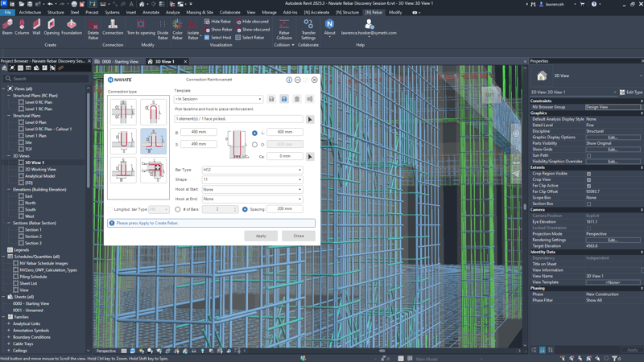Delete the template with the trash icon

coord(297,99)
